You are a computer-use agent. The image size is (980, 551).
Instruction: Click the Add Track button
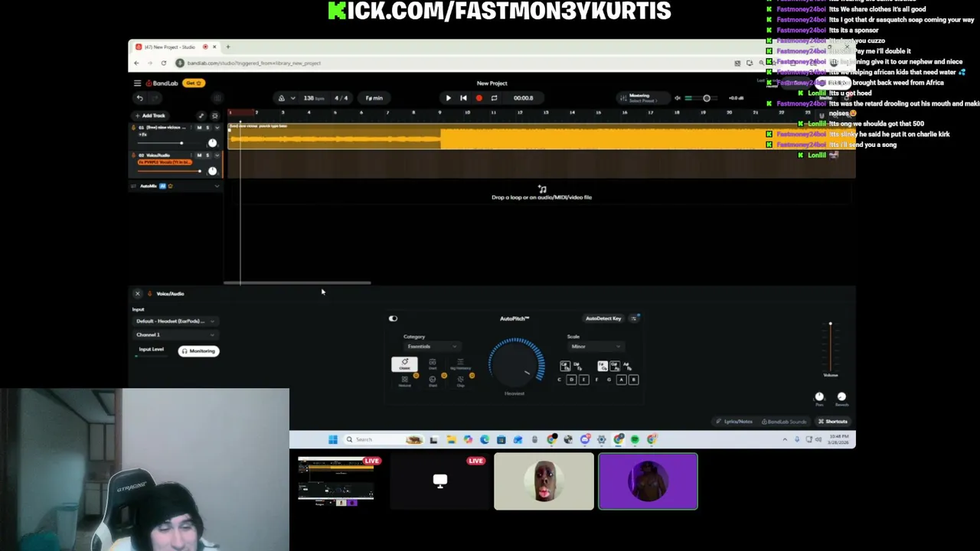(150, 116)
